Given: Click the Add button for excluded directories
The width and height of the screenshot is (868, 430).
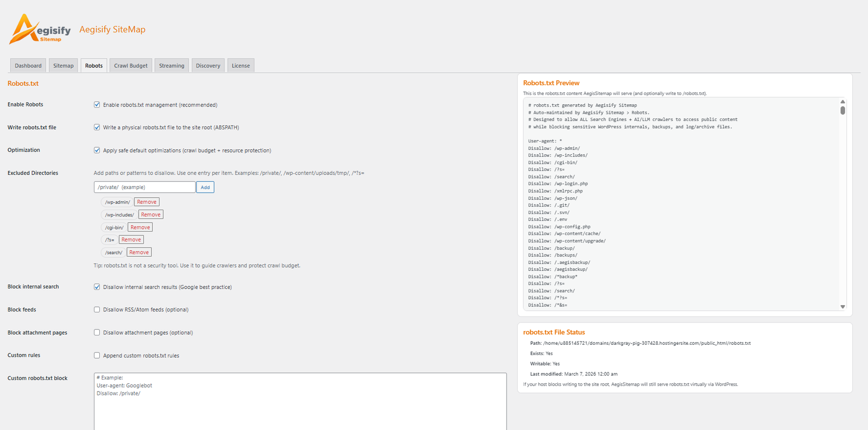Looking at the screenshot, I should tap(205, 187).
